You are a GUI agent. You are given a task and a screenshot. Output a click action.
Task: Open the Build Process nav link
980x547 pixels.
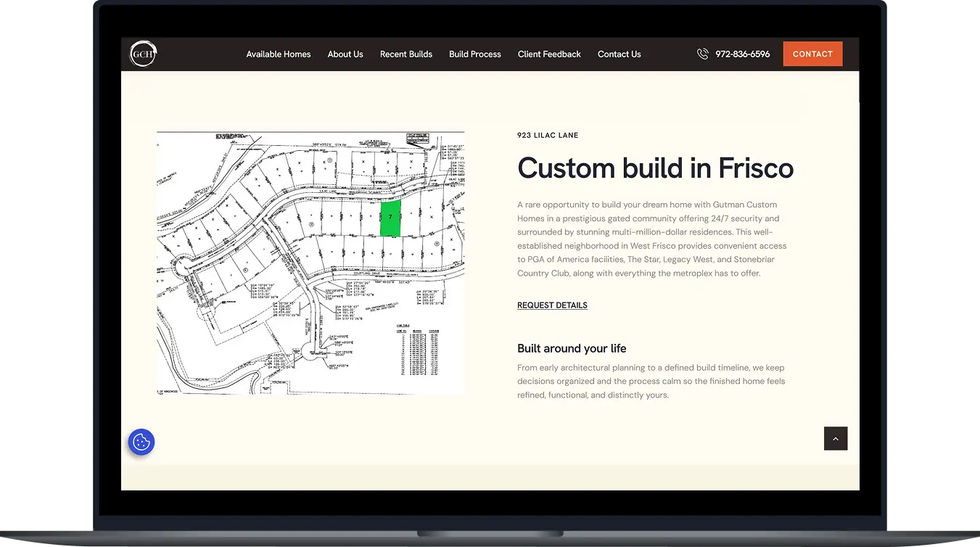tap(474, 54)
